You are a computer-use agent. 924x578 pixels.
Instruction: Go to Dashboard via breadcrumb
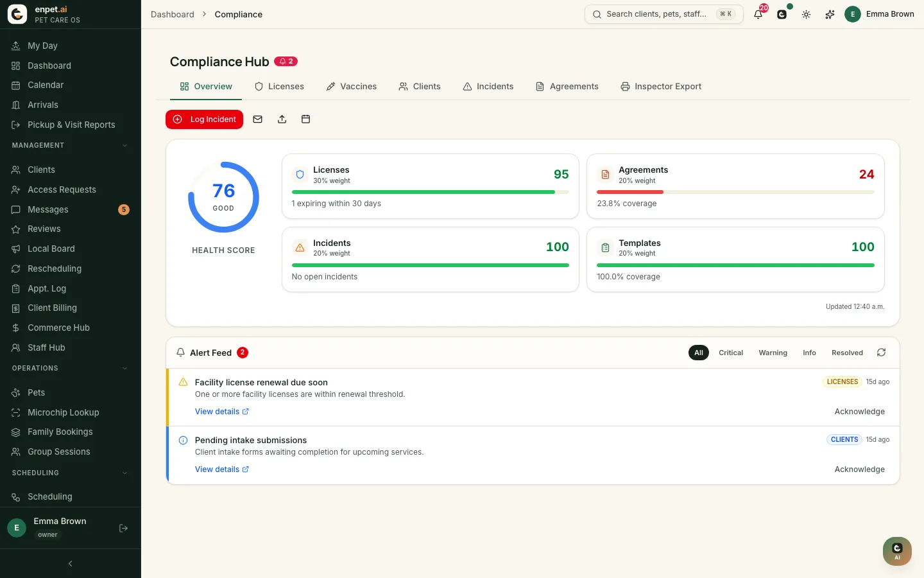pyautogui.click(x=173, y=14)
